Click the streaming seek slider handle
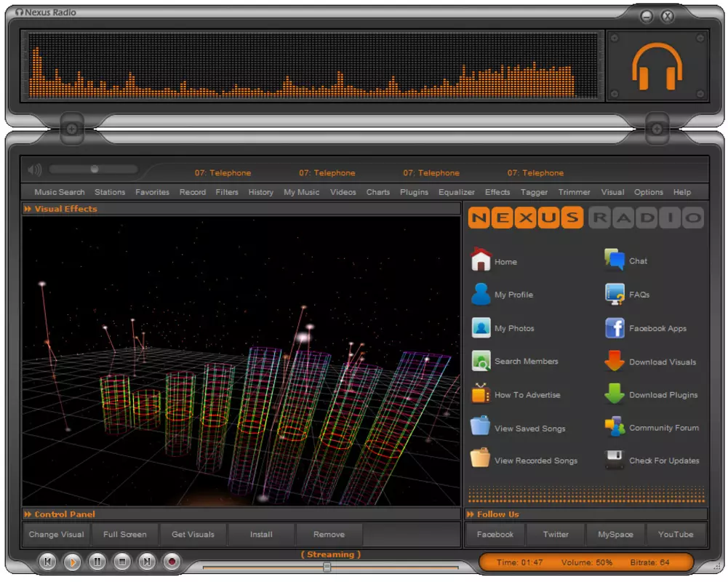The width and height of the screenshot is (728, 582). (x=327, y=567)
